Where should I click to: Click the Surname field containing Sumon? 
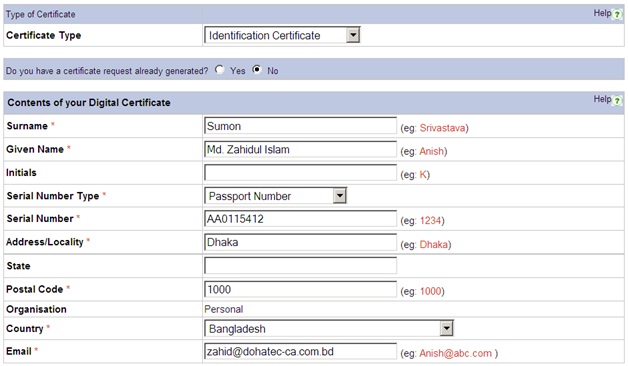[300, 126]
